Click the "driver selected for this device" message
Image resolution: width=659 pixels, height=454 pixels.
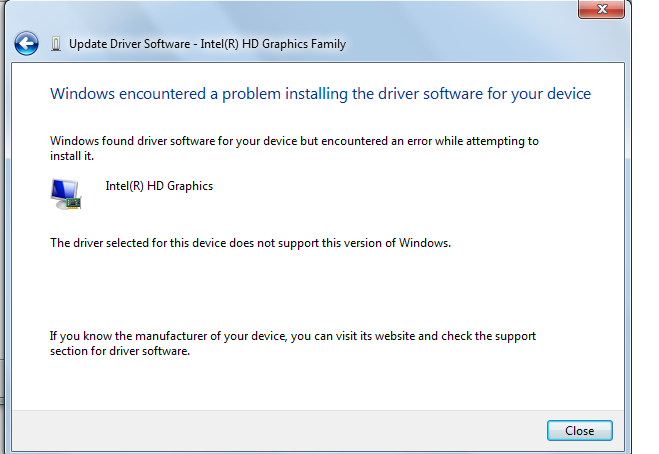[x=250, y=243]
